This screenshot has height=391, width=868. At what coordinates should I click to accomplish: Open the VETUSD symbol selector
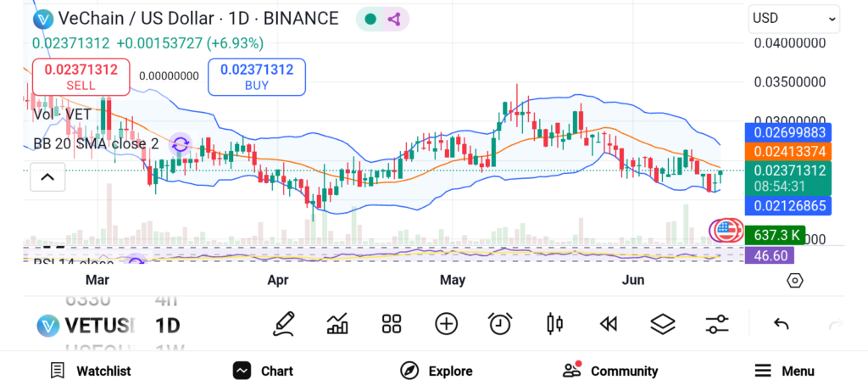point(87,325)
